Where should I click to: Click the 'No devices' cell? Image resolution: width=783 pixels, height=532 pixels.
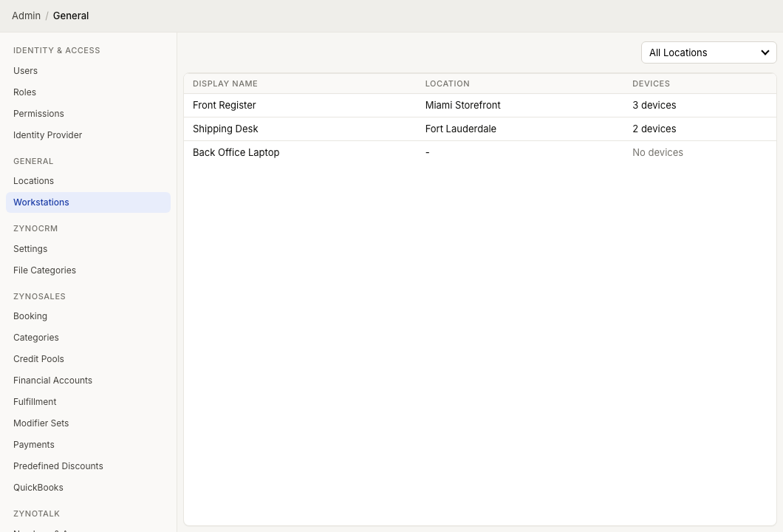coord(657,152)
